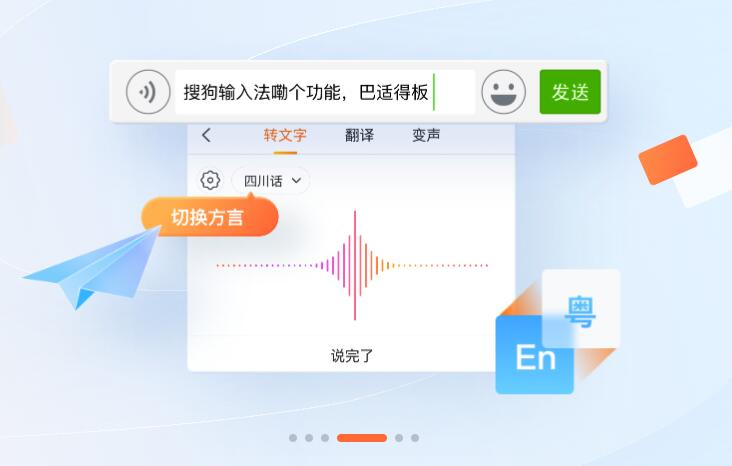Select the blue En language tile
The image size is (732, 466).
535,355
